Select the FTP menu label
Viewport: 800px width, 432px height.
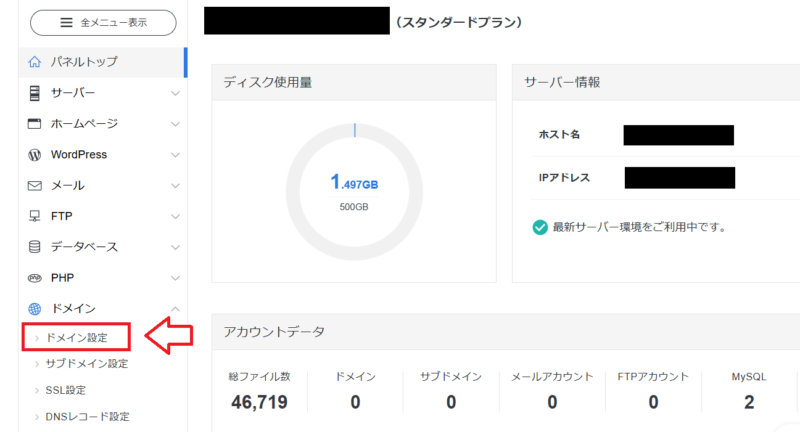tap(61, 216)
